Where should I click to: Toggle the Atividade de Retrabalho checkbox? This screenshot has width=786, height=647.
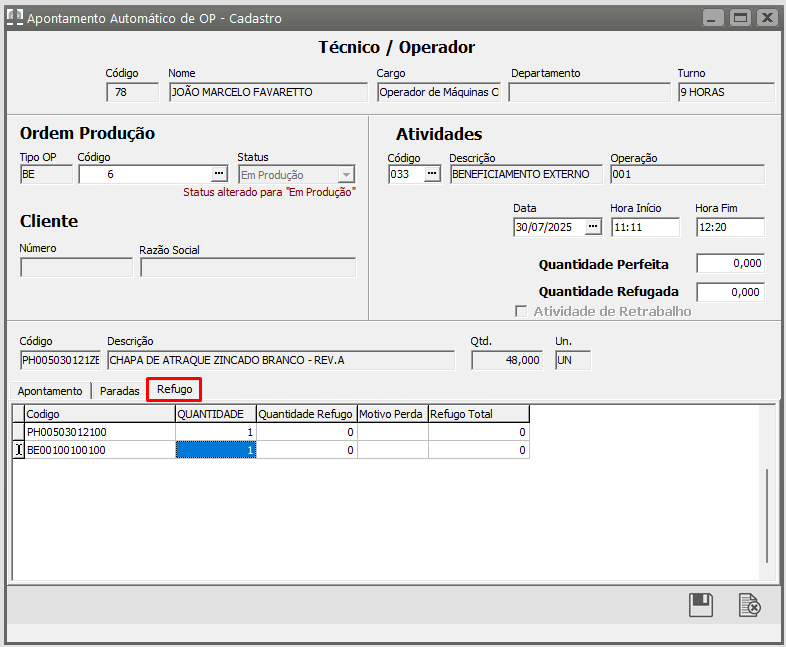click(521, 311)
